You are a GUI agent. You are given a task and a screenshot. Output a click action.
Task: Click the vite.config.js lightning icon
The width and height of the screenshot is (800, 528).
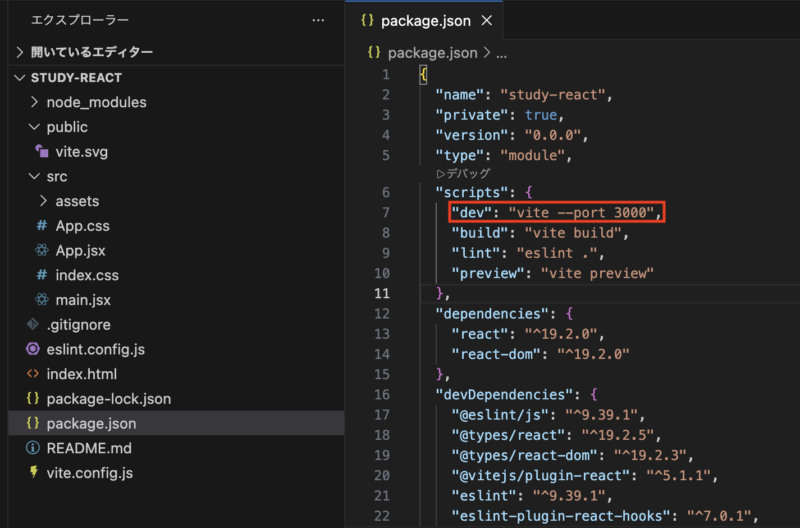(x=32, y=472)
